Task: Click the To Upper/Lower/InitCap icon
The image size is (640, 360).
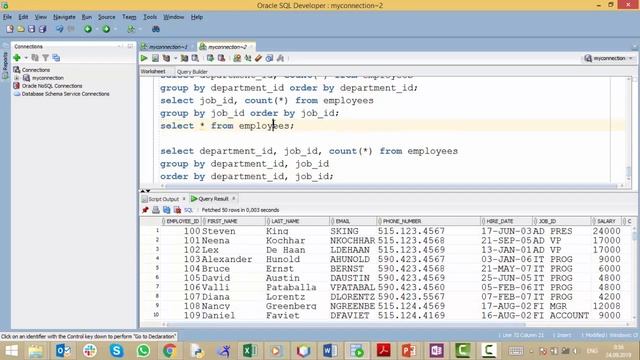Action: (x=248, y=58)
